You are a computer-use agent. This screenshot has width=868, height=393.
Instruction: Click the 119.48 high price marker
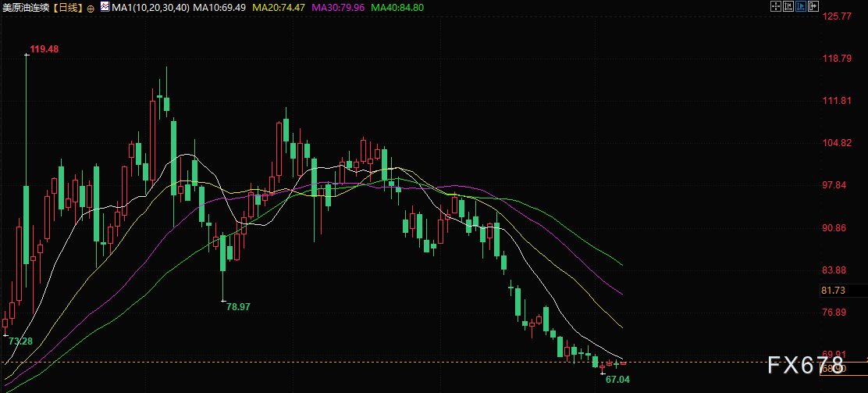click(44, 49)
